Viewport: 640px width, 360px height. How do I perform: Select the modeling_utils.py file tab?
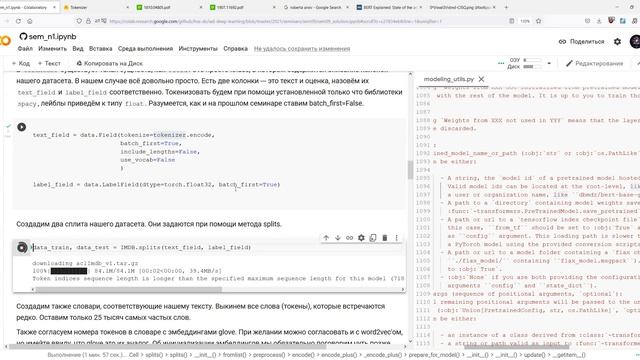click(449, 79)
